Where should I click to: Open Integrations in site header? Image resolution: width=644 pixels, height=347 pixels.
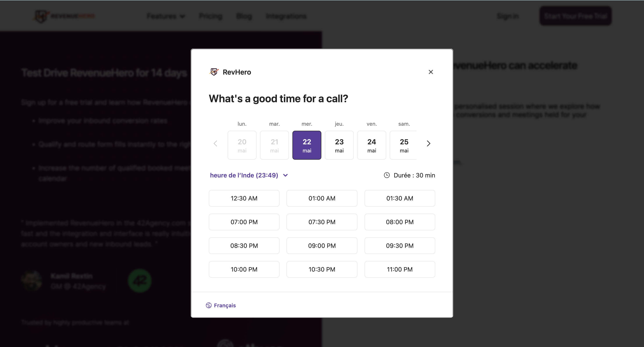click(x=286, y=16)
